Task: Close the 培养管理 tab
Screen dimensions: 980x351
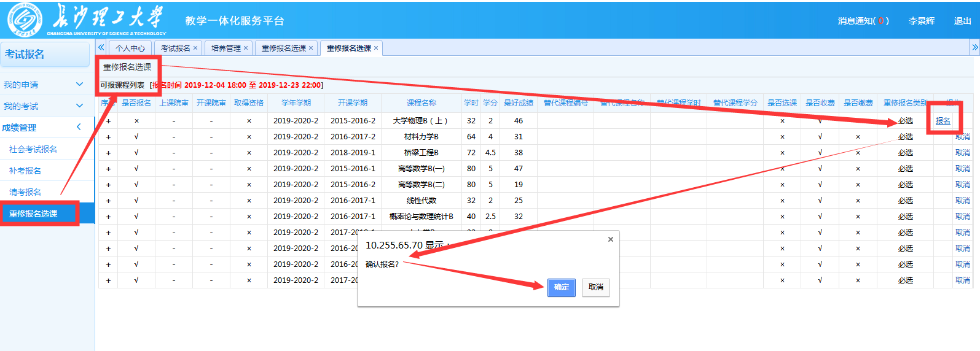Action: 246,48
